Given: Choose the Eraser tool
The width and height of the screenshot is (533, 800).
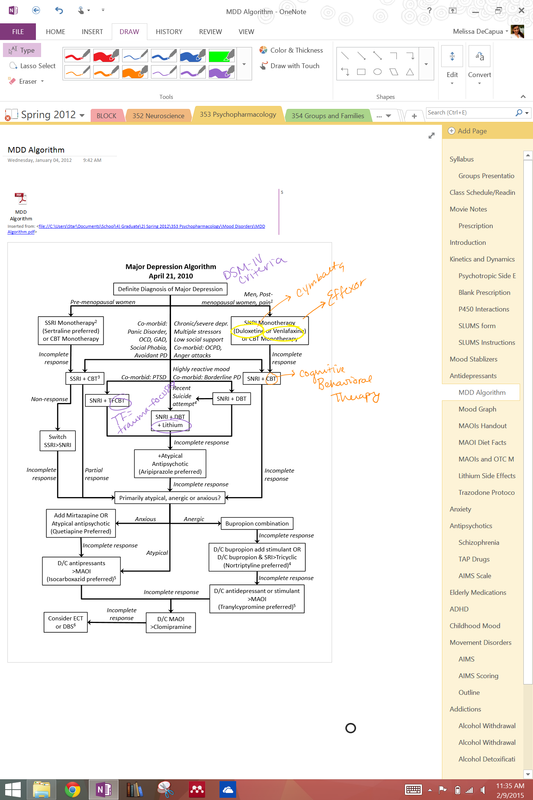Looking at the screenshot, I should [x=27, y=81].
